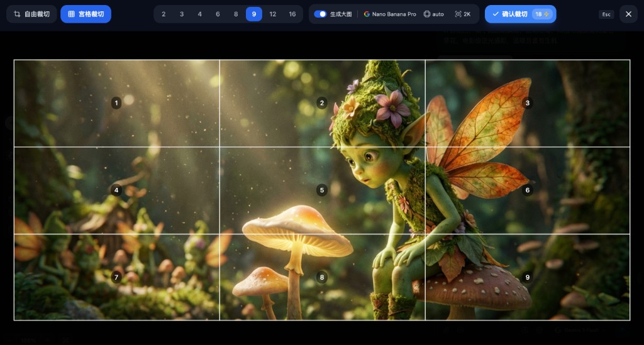Click the 确认裁切 confirm button

point(519,14)
